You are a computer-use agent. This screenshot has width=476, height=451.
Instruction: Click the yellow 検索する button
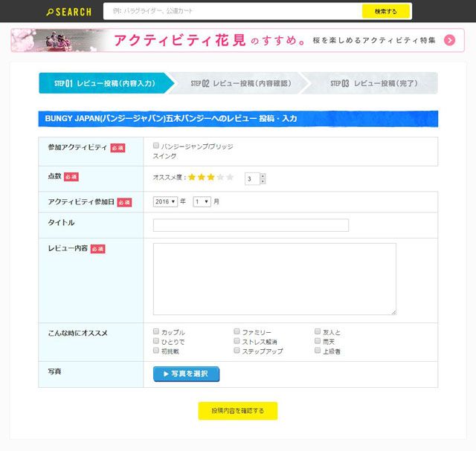pyautogui.click(x=386, y=12)
